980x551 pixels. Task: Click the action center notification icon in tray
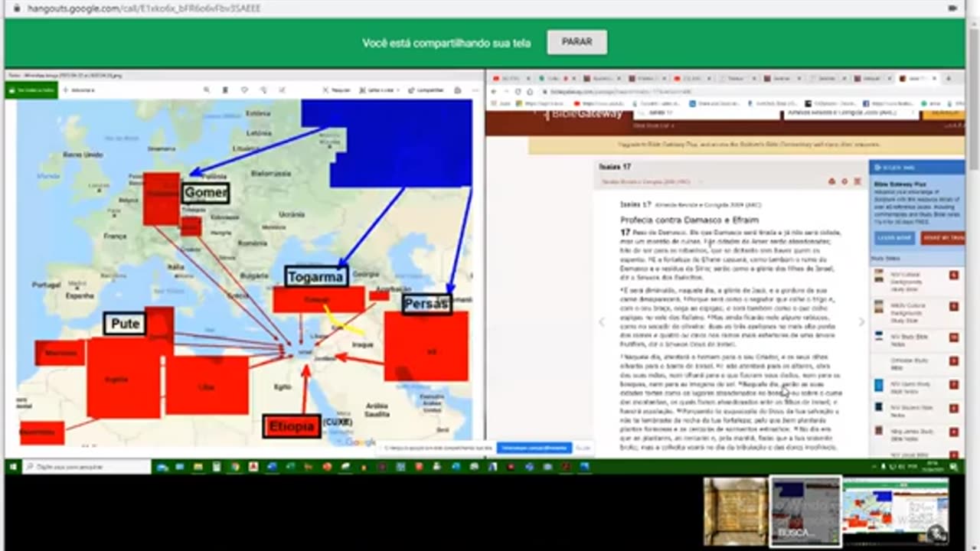(x=955, y=466)
